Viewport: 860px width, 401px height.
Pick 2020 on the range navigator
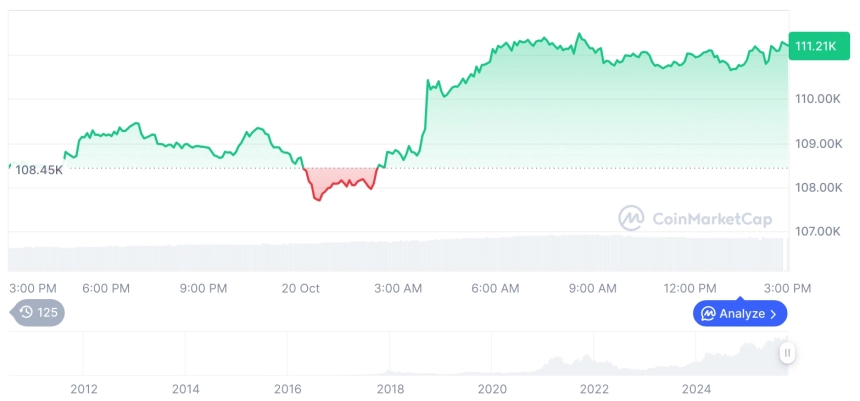click(491, 388)
